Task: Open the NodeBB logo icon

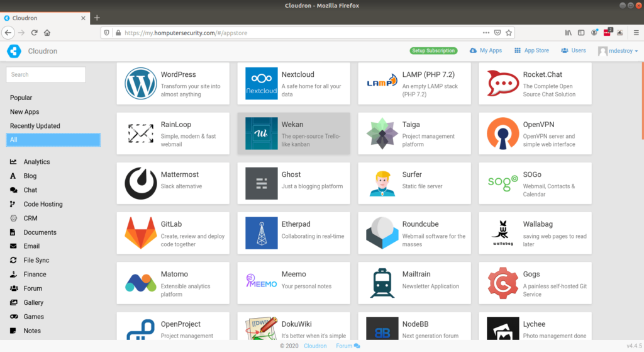Action: click(x=382, y=329)
